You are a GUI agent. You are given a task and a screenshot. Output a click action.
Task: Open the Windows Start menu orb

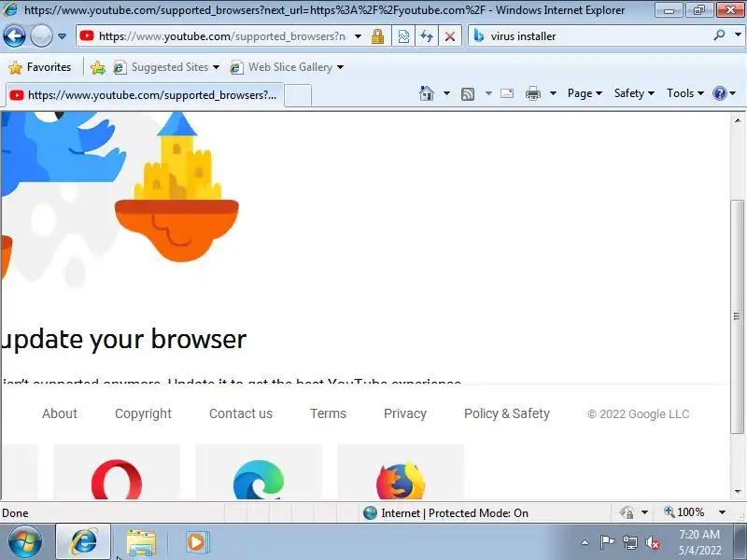coord(24,542)
